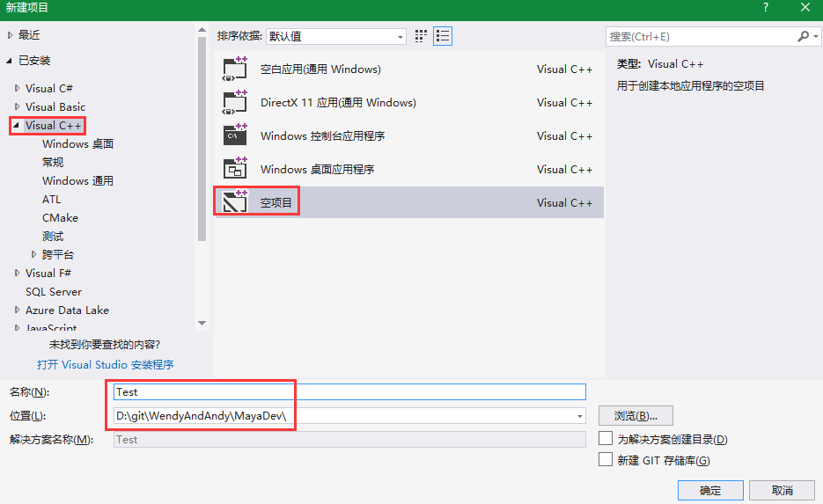Image resolution: width=823 pixels, height=504 pixels.
Task: Click the 空项目 template name
Action: 276,202
